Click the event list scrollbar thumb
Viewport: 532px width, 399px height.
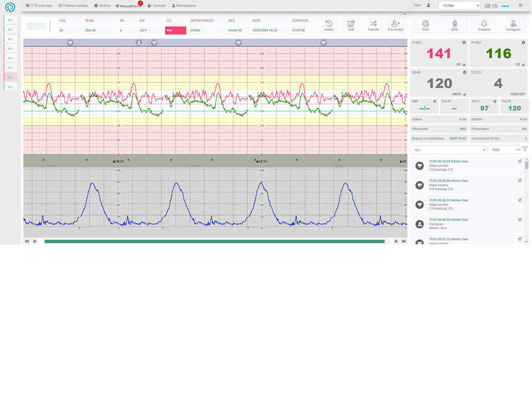(x=526, y=165)
